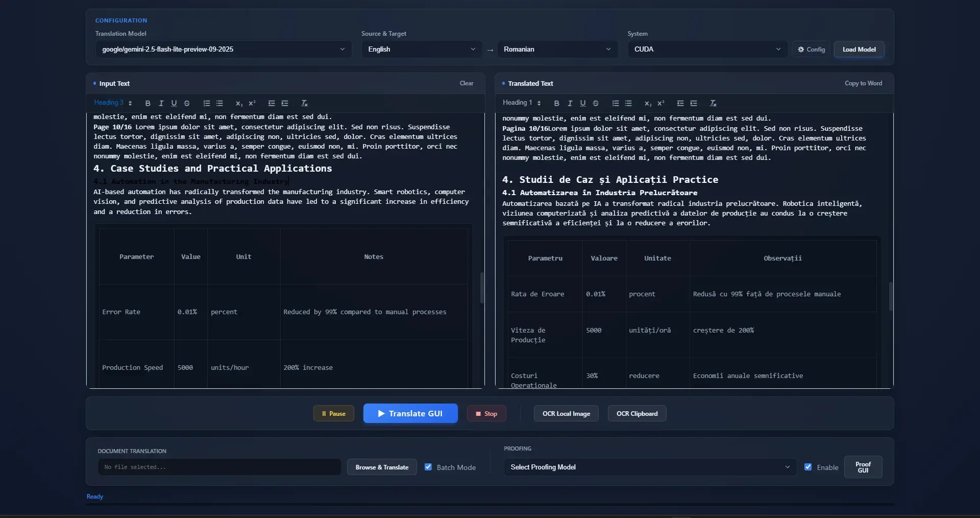Open the English source language dropdown
This screenshot has width=980, height=518.
pyautogui.click(x=422, y=49)
